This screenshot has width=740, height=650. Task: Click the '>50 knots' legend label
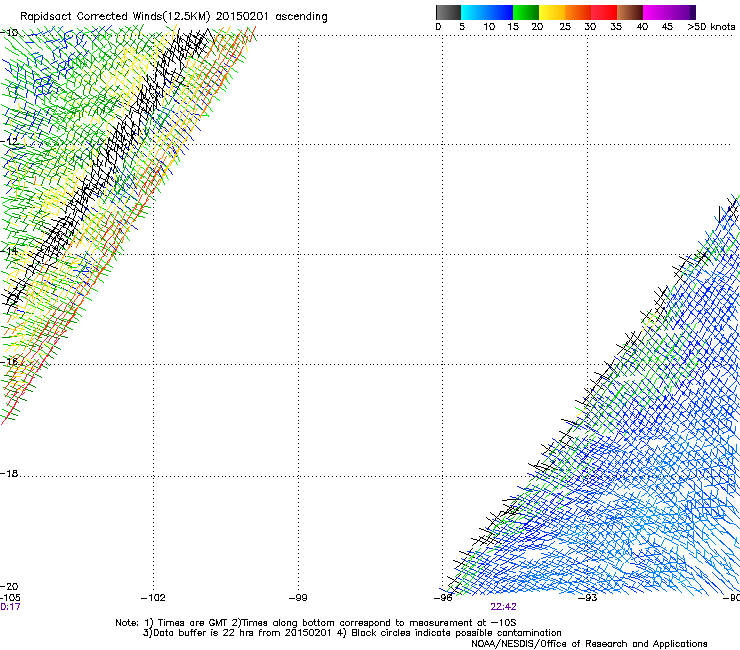[711, 27]
